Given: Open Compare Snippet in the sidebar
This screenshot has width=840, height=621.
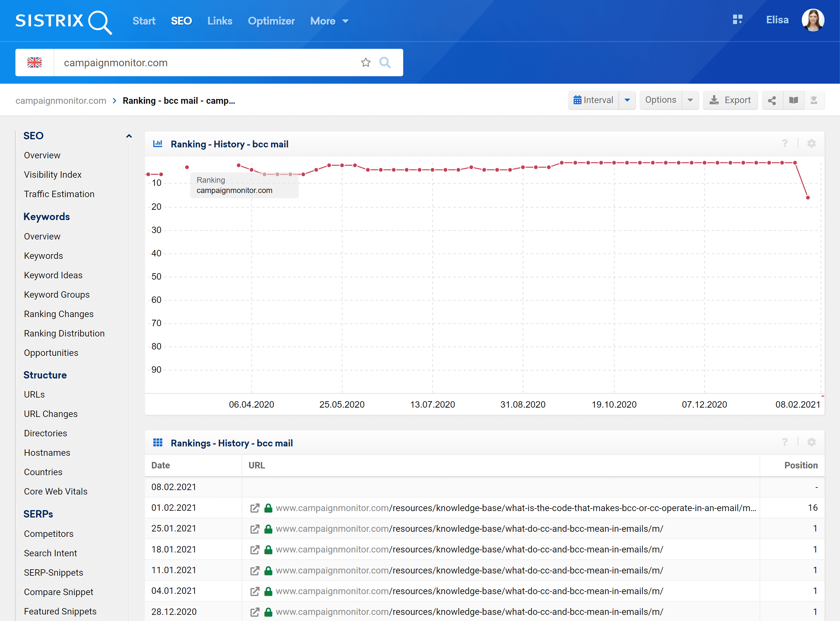Looking at the screenshot, I should coord(58,592).
